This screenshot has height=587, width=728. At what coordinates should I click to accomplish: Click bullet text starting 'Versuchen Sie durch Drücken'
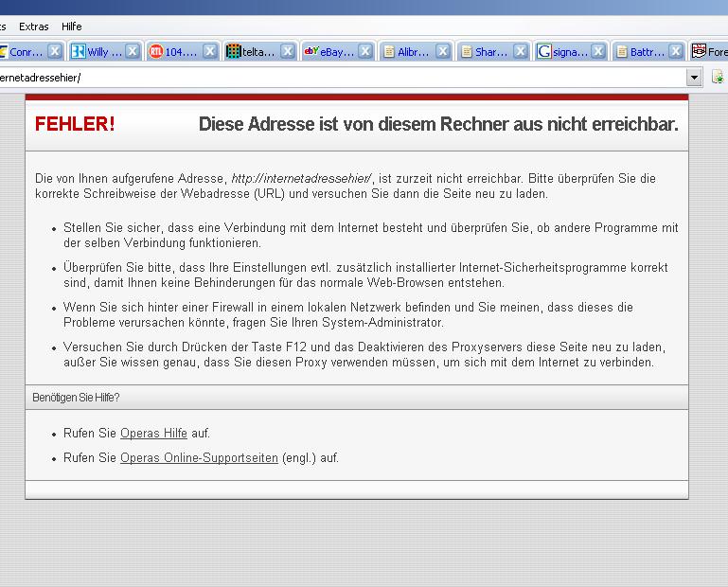tap(364, 354)
